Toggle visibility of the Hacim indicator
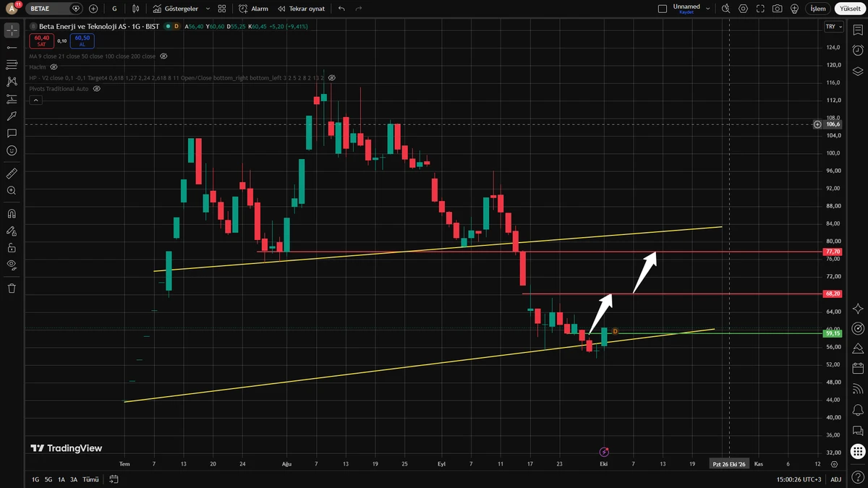Image resolution: width=868 pixels, height=488 pixels. 54,67
